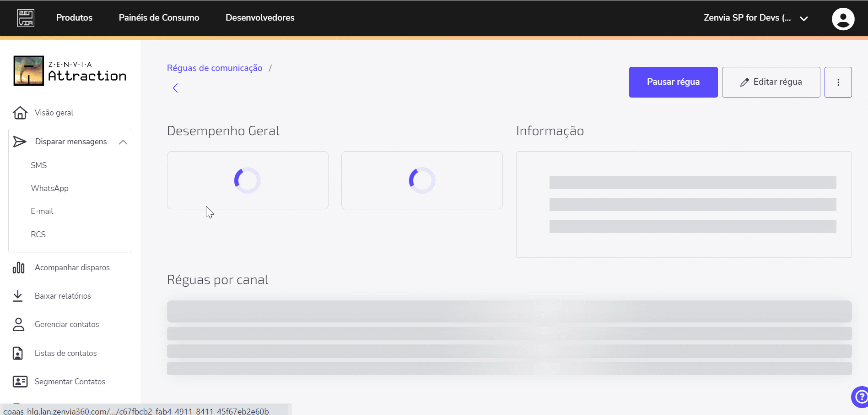
Task: Click the Visão geral home icon
Action: [x=20, y=113]
